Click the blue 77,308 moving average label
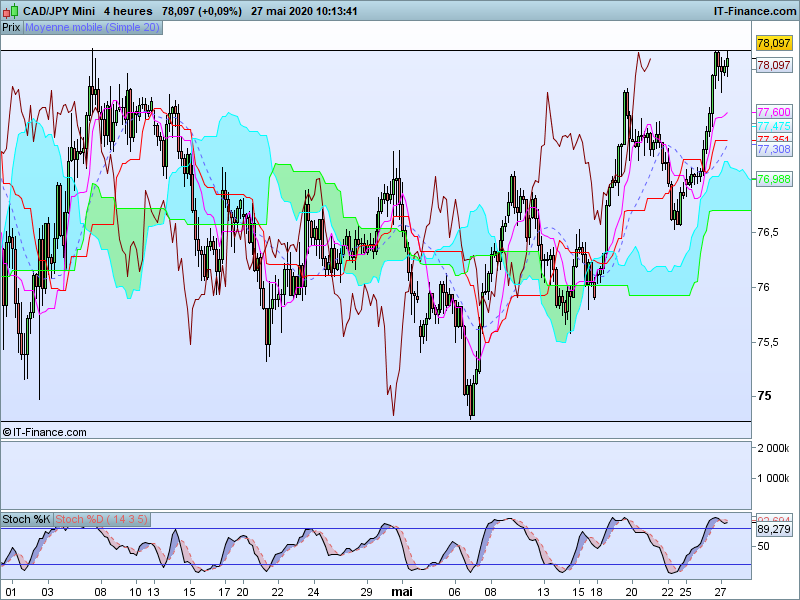800x600 pixels. (x=774, y=149)
